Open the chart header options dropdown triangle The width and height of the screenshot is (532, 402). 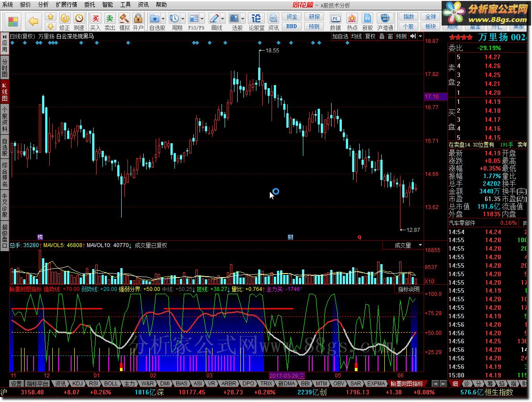[421, 36]
